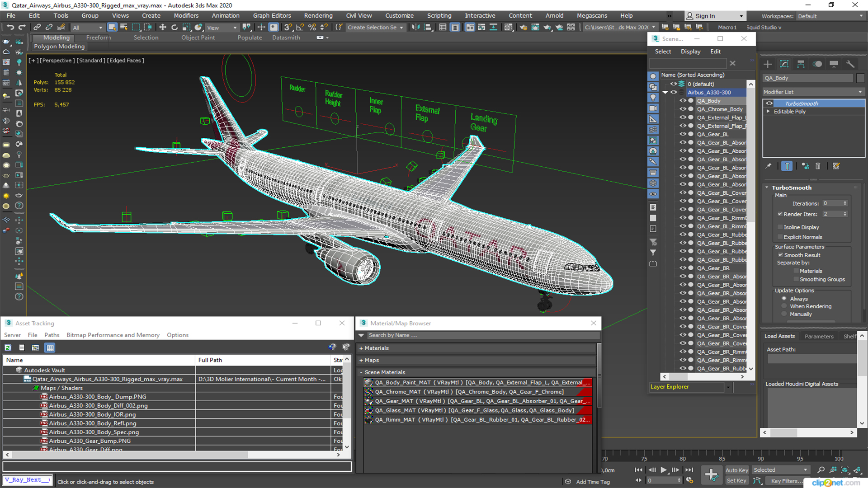868x488 pixels.
Task: Switch to the Freeform ribbon tab
Action: click(98, 38)
